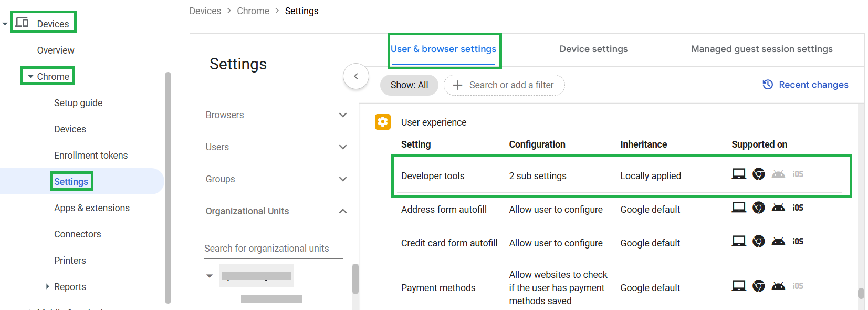Click the '2 sub settings' configuration value
868x310 pixels.
click(538, 176)
